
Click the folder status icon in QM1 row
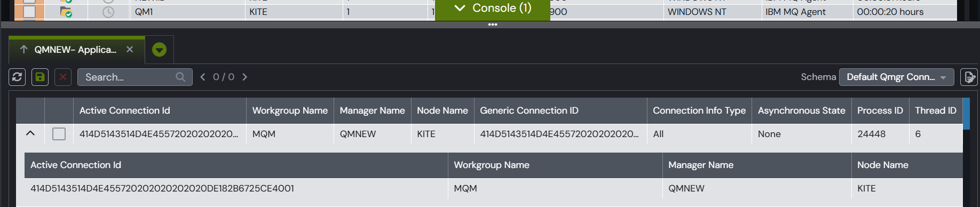pos(66,12)
